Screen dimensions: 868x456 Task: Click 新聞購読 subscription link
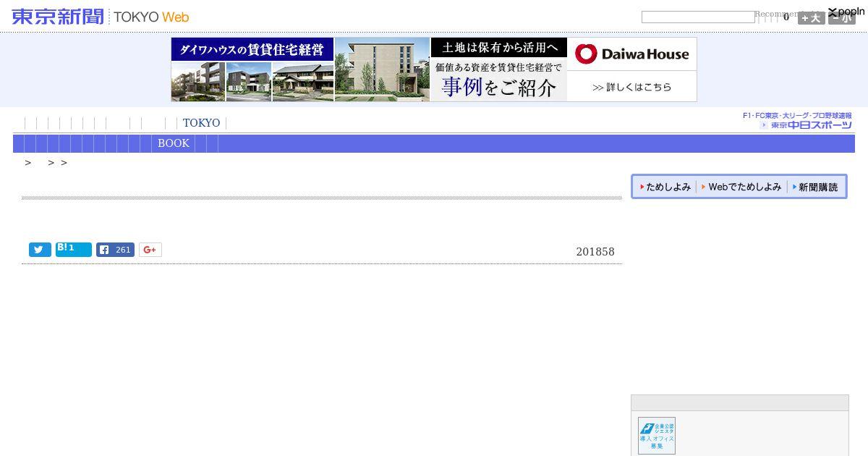point(815,187)
